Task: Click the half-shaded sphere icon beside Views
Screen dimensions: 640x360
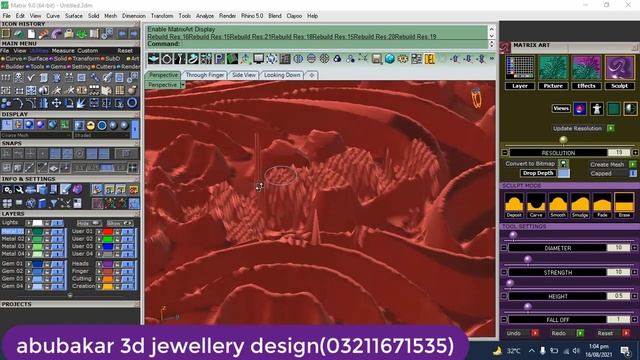Action: pos(630,109)
